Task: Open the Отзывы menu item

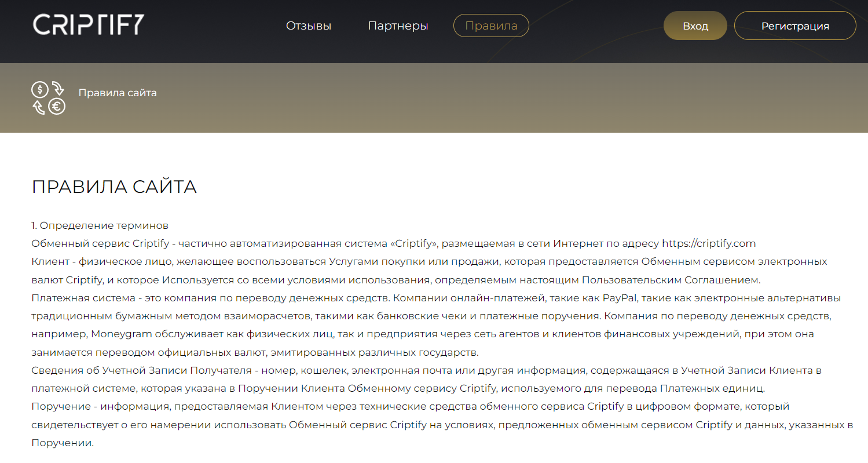Action: (x=309, y=26)
